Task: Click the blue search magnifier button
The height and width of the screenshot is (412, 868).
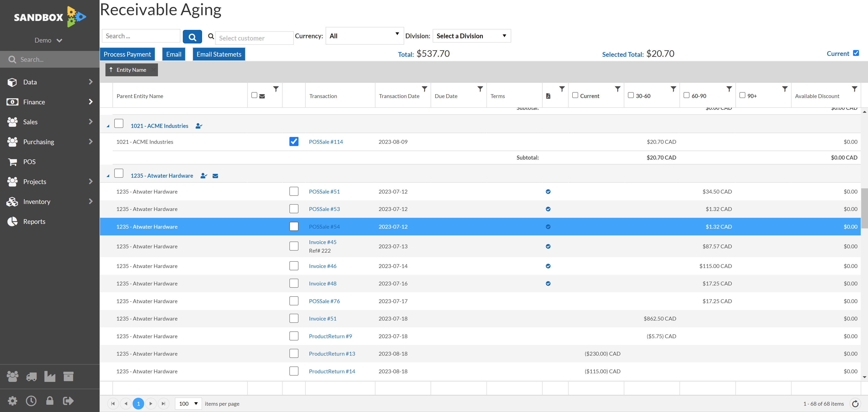Action: [192, 37]
